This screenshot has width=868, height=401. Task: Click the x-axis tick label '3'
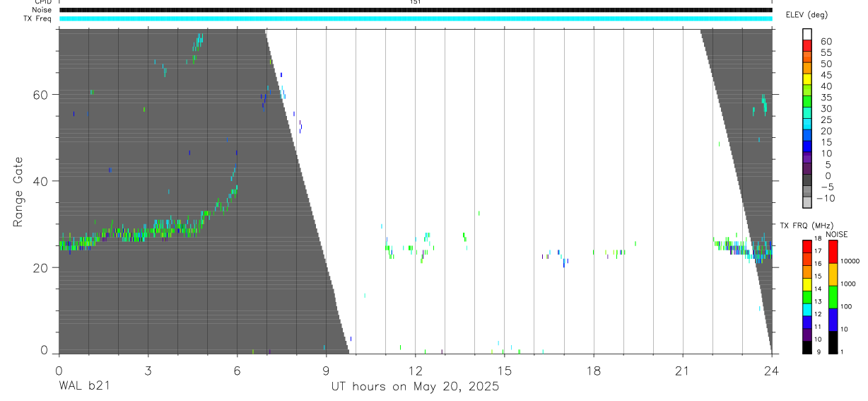pyautogui.click(x=148, y=371)
